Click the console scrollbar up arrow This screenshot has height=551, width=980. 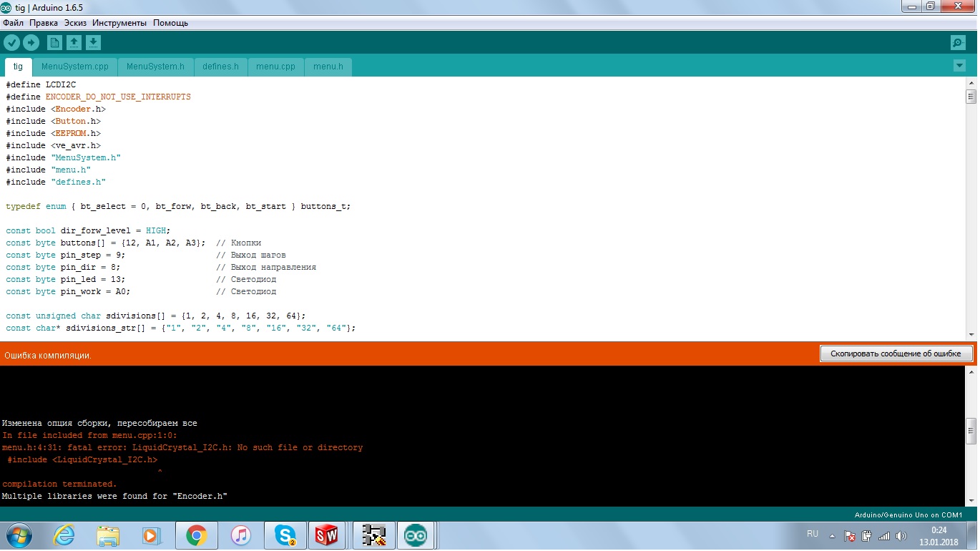[x=971, y=372]
